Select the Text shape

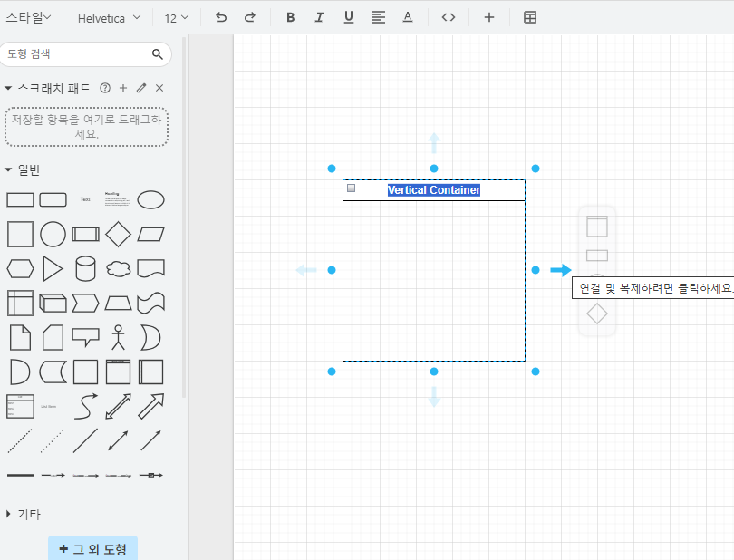(x=85, y=199)
